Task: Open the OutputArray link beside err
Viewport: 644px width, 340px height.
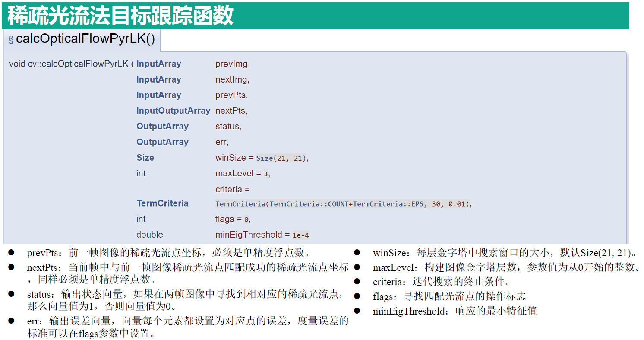Action: tap(163, 142)
